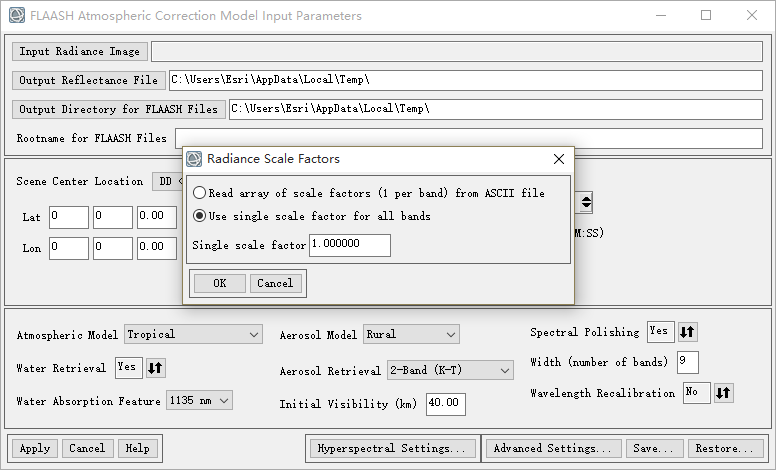Click the Single scale factor input field
The image size is (776, 470).
coord(350,245)
